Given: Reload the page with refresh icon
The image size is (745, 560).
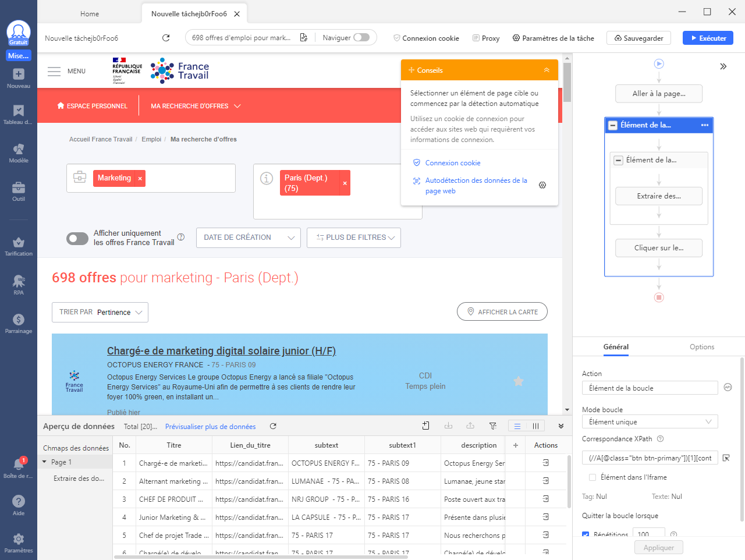Looking at the screenshot, I should (166, 38).
